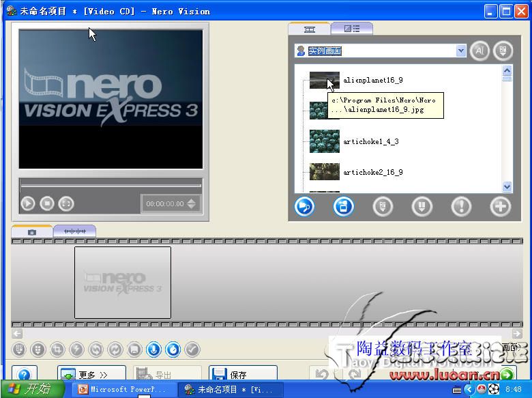Click the keyboard icon in system tray
Image resolution: width=532 pixels, height=398 pixels.
pos(457,390)
